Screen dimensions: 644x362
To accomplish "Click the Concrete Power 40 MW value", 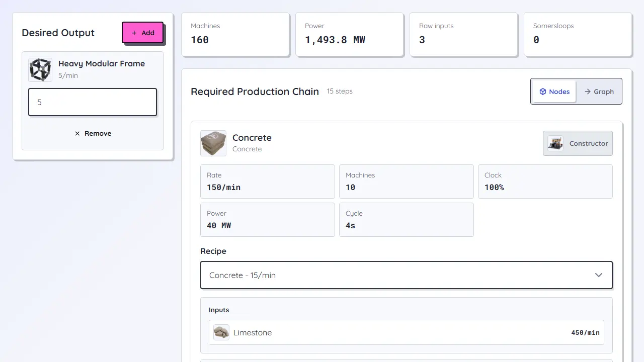I will (x=219, y=226).
